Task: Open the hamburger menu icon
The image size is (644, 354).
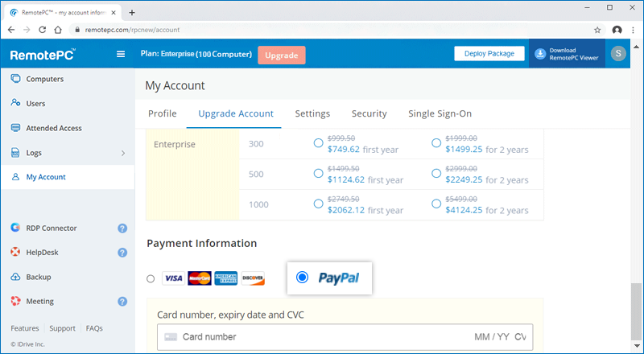Action: coord(121,54)
